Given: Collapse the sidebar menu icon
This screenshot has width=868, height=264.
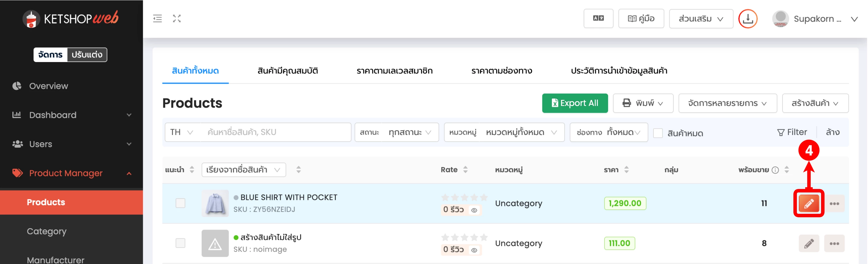Looking at the screenshot, I should 157,18.
